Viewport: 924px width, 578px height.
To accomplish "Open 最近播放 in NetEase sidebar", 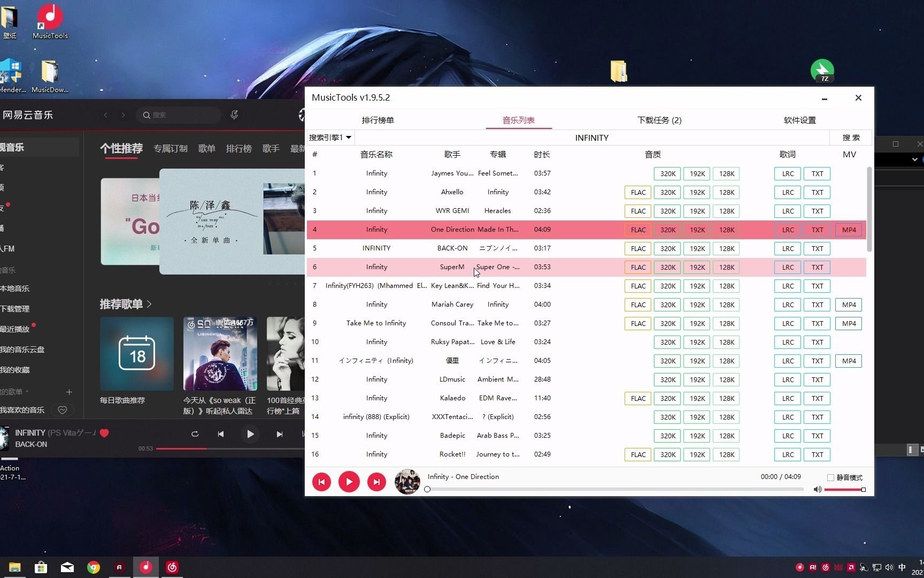I will [x=15, y=329].
